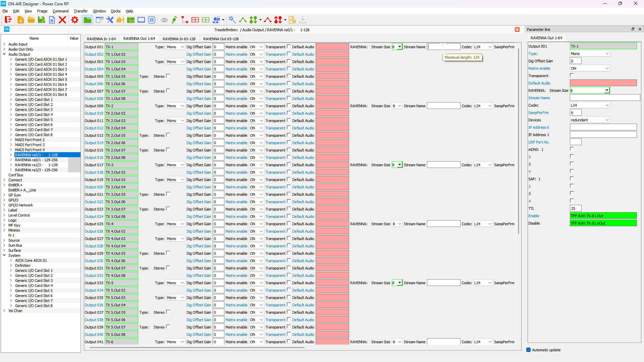
Task: Open the Codec L24 dropdown in Parameter line
Action: click(590, 105)
